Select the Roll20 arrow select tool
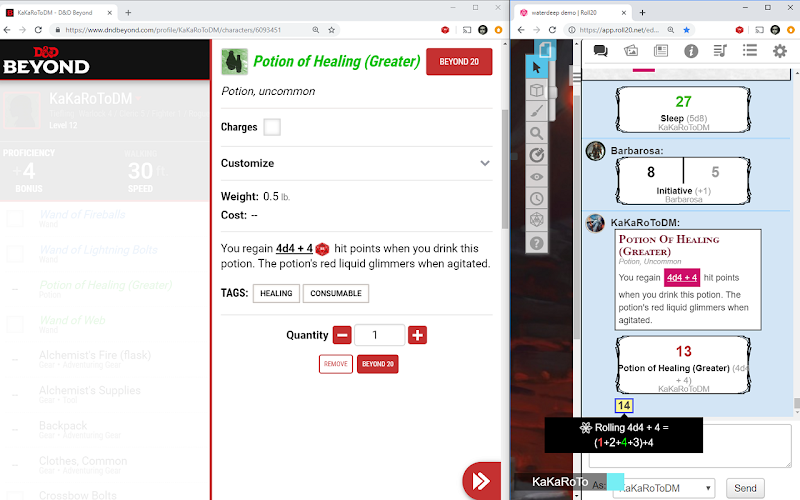Screen dimensions: 800x500 click(536, 67)
